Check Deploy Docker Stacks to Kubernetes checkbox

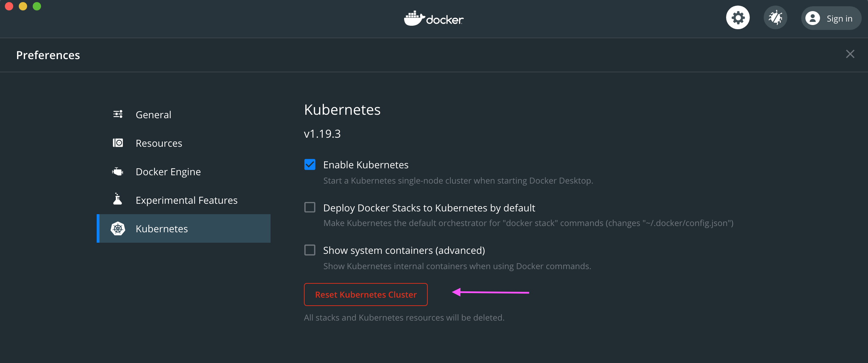point(310,207)
